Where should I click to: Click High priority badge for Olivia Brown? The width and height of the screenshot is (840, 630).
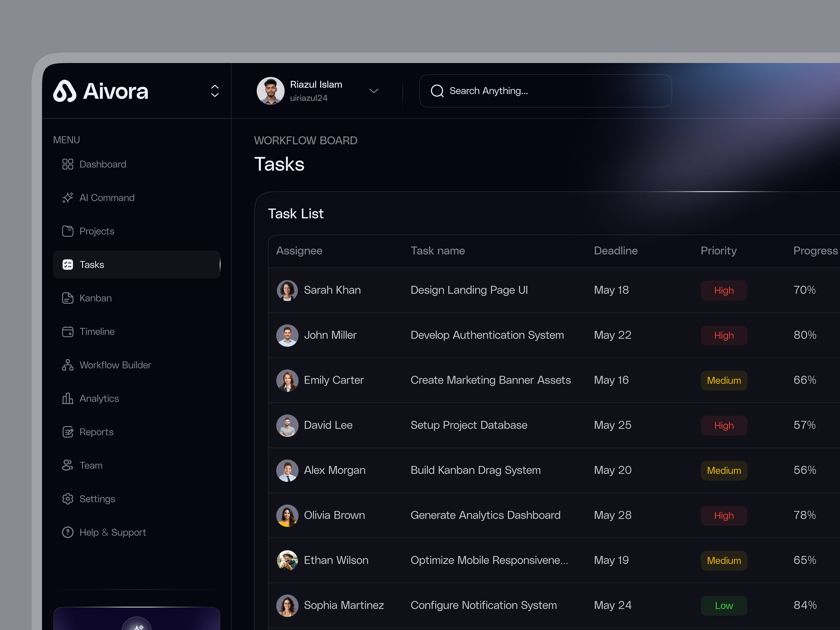pyautogui.click(x=724, y=515)
